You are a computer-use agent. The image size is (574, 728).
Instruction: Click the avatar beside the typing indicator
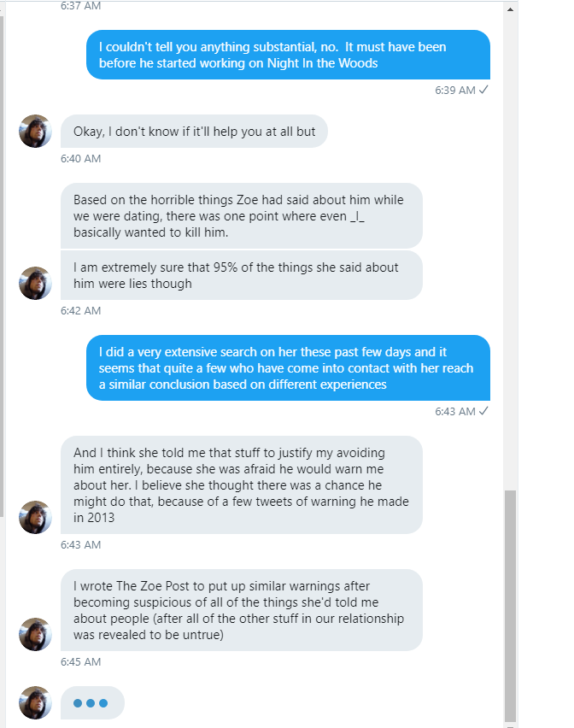35,702
